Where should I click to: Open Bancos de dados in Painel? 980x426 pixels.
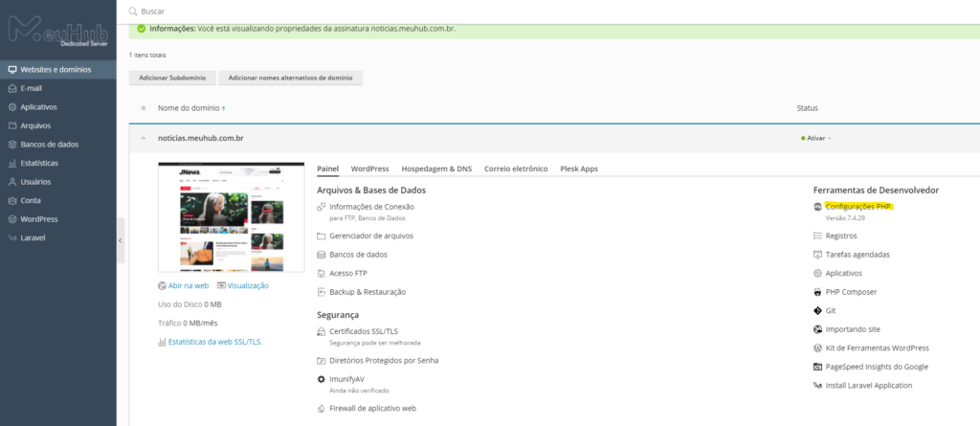[x=358, y=255]
